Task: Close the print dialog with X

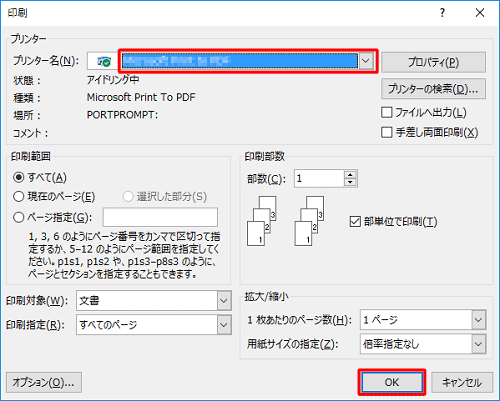Action: (480, 13)
